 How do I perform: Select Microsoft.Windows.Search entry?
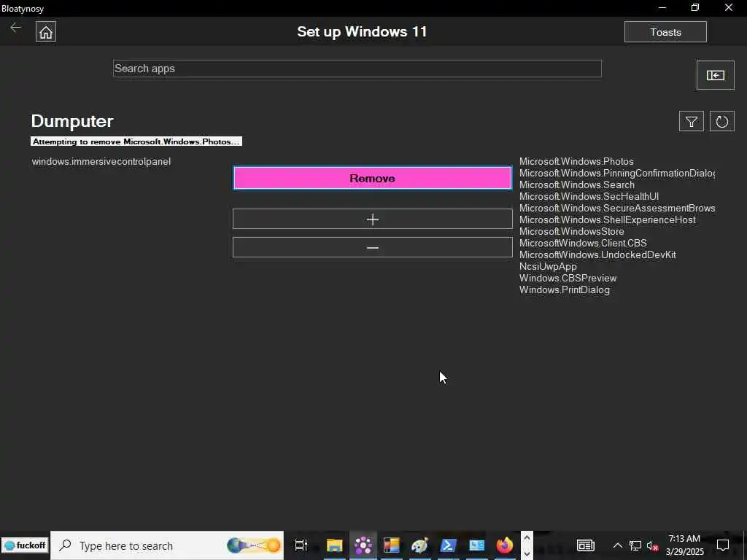[577, 184]
